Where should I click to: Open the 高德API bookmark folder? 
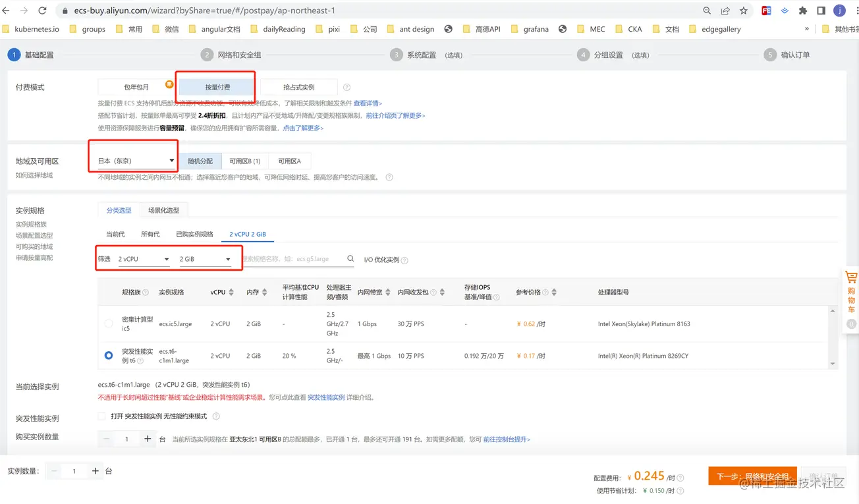click(481, 29)
